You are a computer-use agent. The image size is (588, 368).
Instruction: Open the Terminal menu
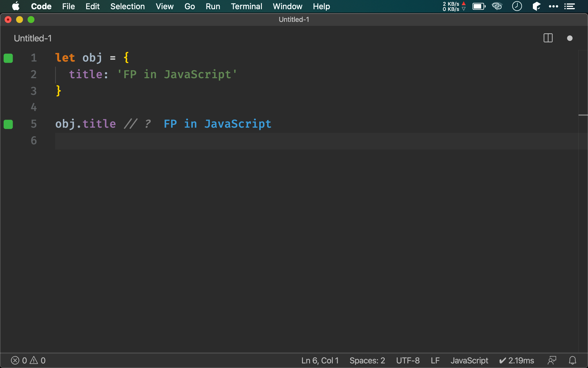[x=246, y=6]
